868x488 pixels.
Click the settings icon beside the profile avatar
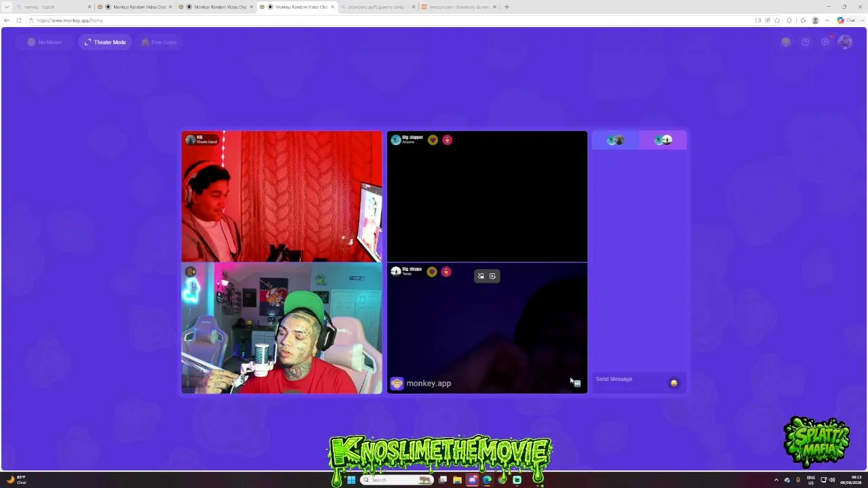(825, 42)
